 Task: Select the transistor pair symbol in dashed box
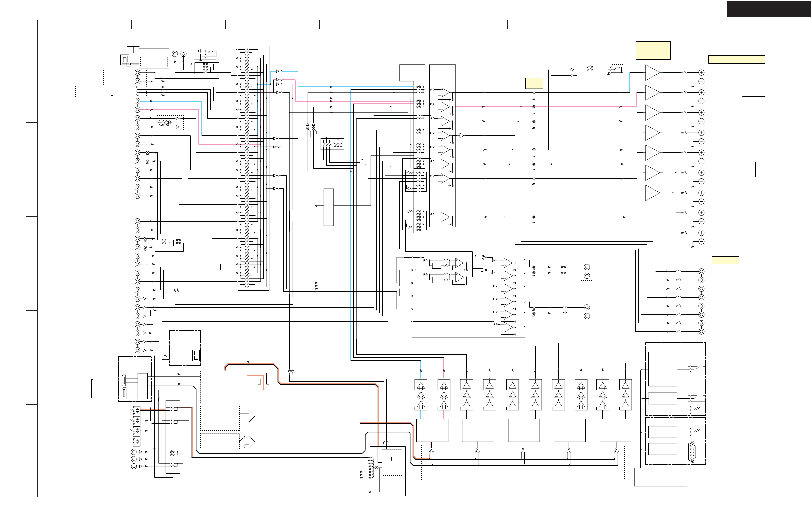pos(165,123)
